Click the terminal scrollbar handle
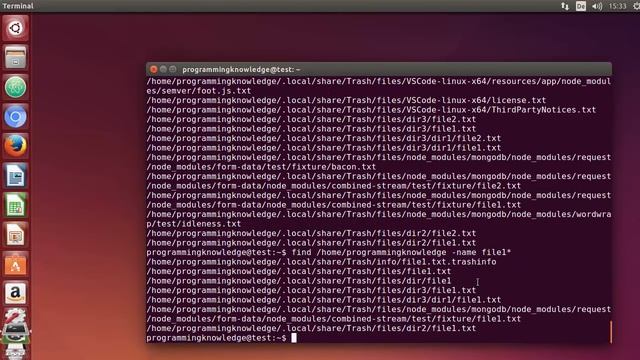Screen dimensions: 640x360 (x=611, y=331)
